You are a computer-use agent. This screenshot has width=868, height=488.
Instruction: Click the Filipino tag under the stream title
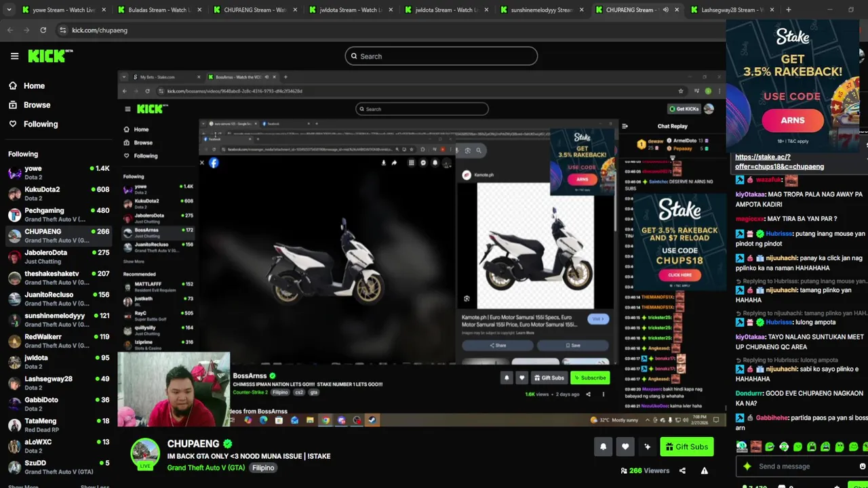coord(263,468)
